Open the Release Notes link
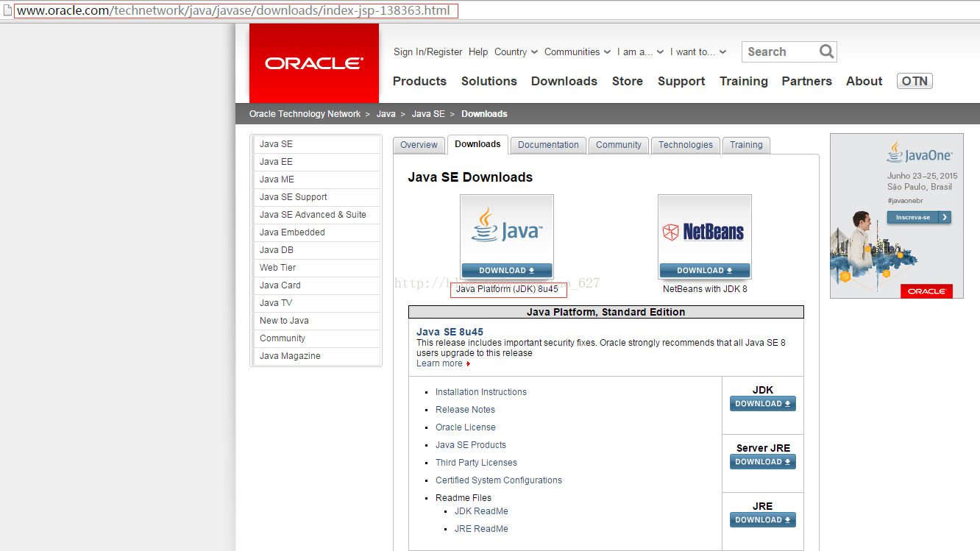980x551 pixels. coord(465,410)
